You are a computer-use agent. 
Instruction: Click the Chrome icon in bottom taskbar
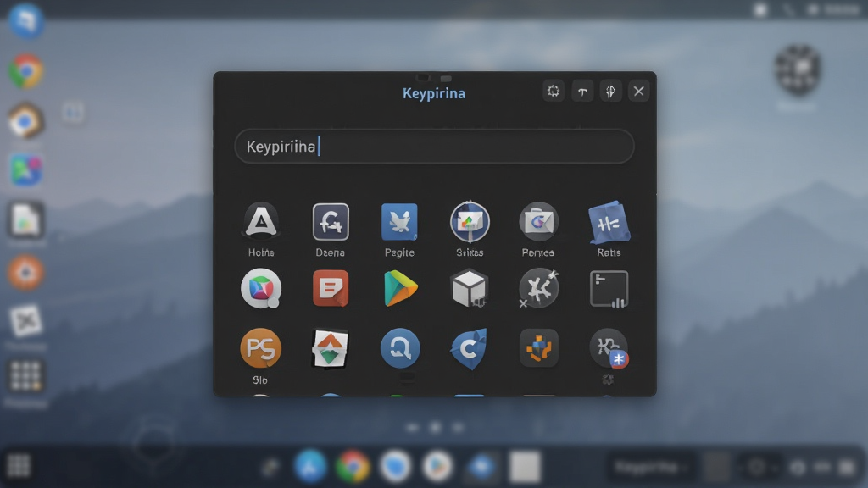(352, 467)
